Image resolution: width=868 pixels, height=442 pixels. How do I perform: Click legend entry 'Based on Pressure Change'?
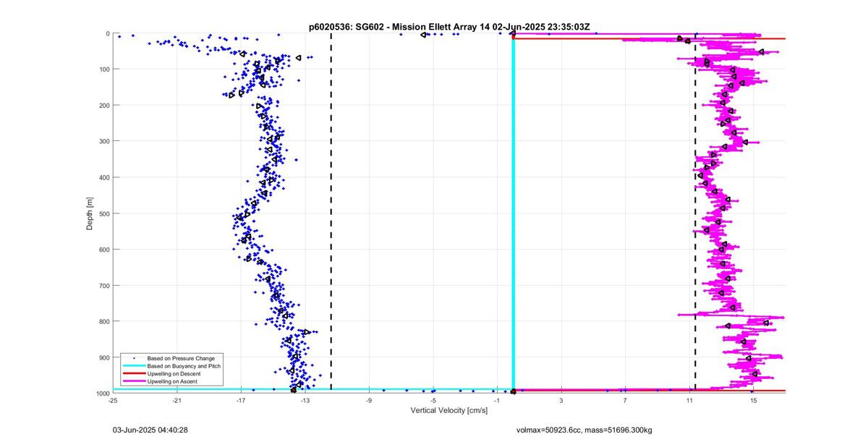click(x=180, y=358)
